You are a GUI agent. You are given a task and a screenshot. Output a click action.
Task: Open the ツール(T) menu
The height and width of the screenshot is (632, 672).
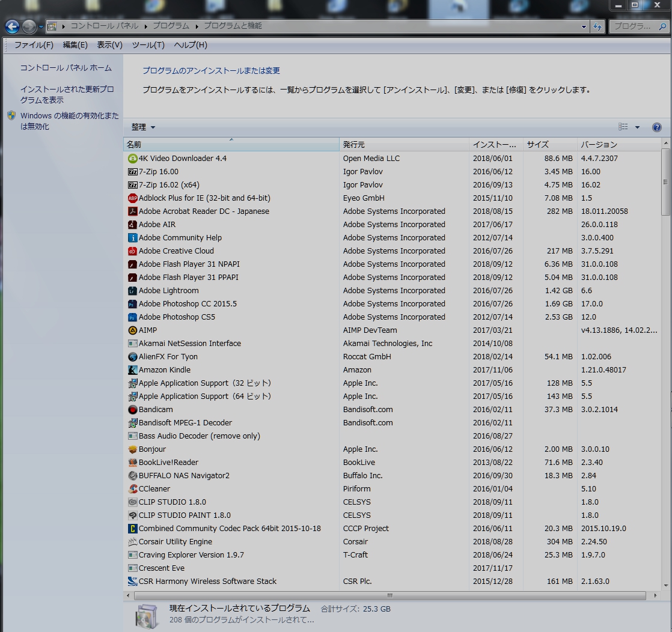pyautogui.click(x=148, y=45)
